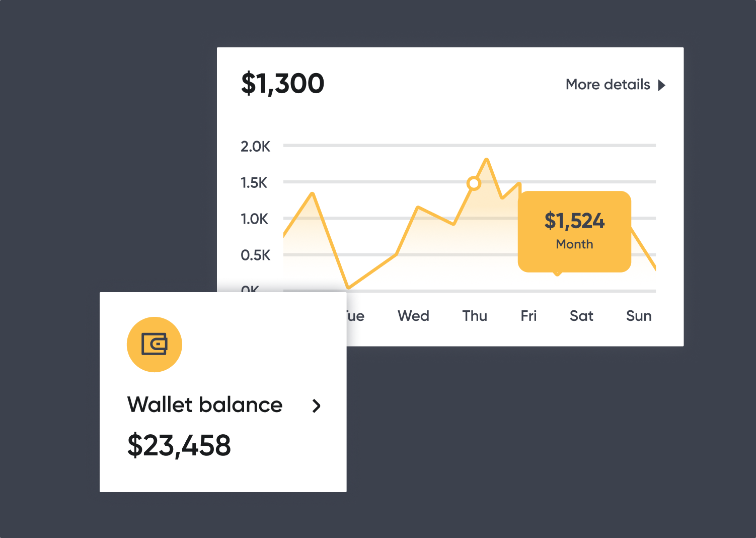This screenshot has height=538, width=756.
Task: Click the 2.0K axis label
Action: [255, 147]
